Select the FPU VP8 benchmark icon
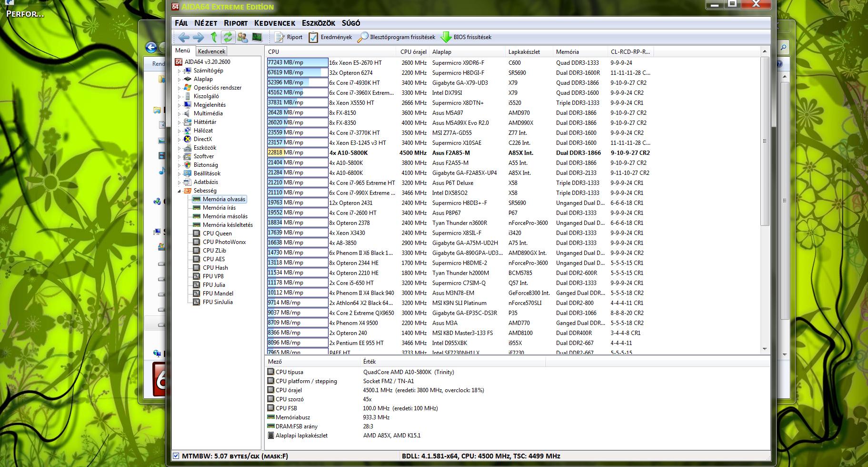Screen dimensions: 868x467 (x=196, y=276)
